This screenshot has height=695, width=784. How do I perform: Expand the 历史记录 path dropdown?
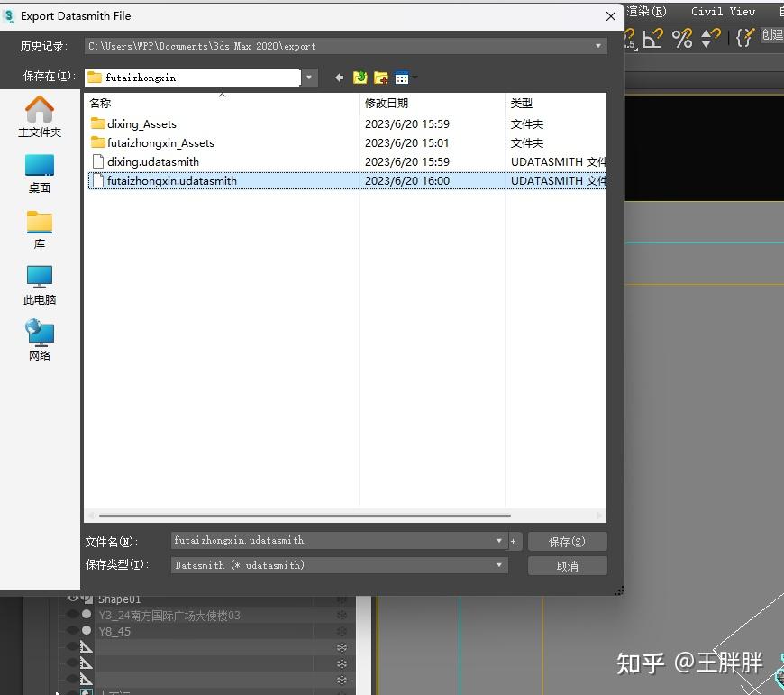[597, 45]
